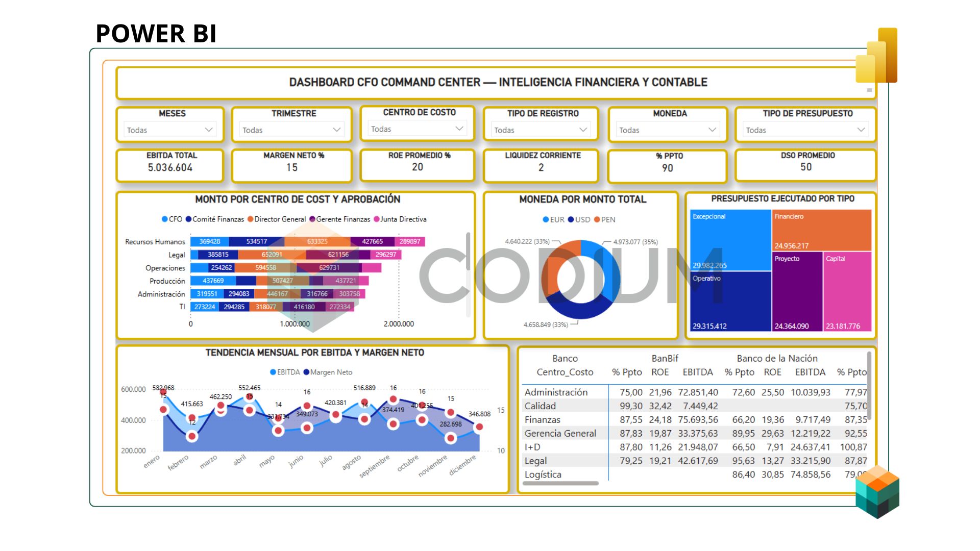Image resolution: width=980 pixels, height=551 pixels.
Task: Select the Junta Directiva legend marker
Action: pyautogui.click(x=377, y=219)
